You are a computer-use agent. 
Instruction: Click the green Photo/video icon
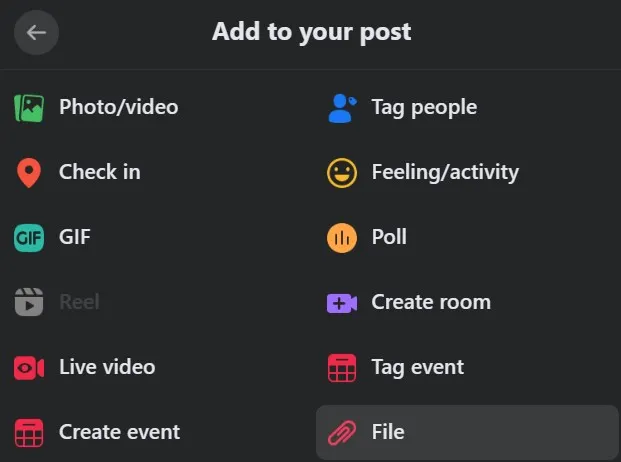point(29,107)
